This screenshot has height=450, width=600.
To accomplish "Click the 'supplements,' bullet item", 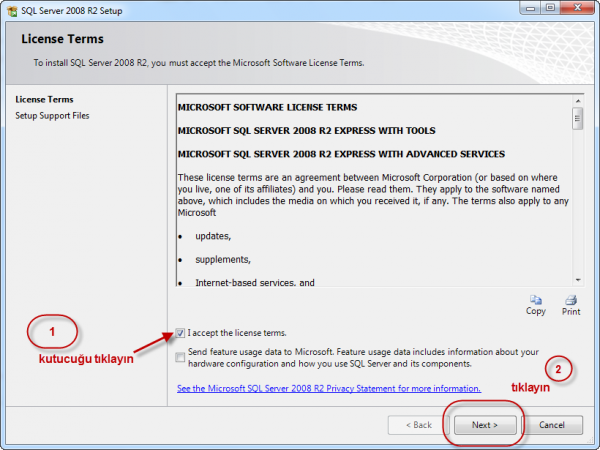I will tap(223, 259).
